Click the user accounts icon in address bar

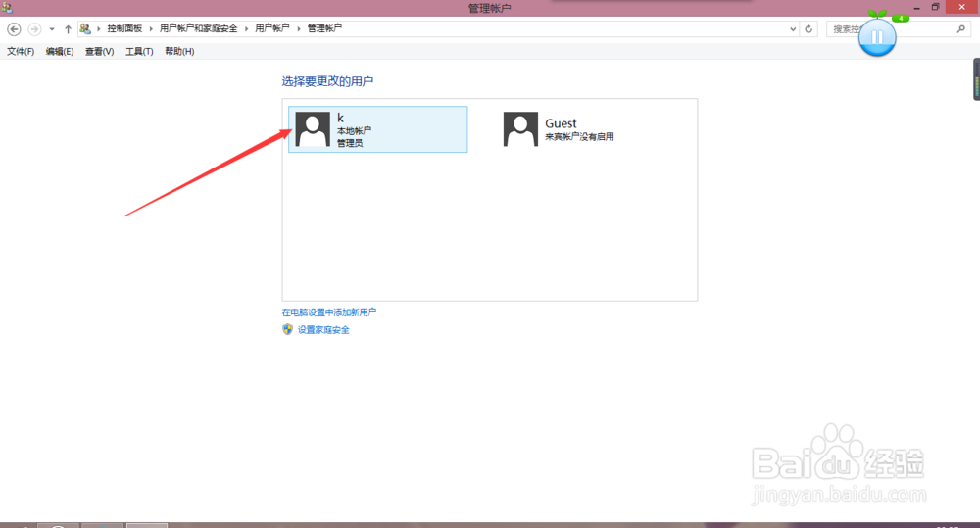tap(85, 28)
